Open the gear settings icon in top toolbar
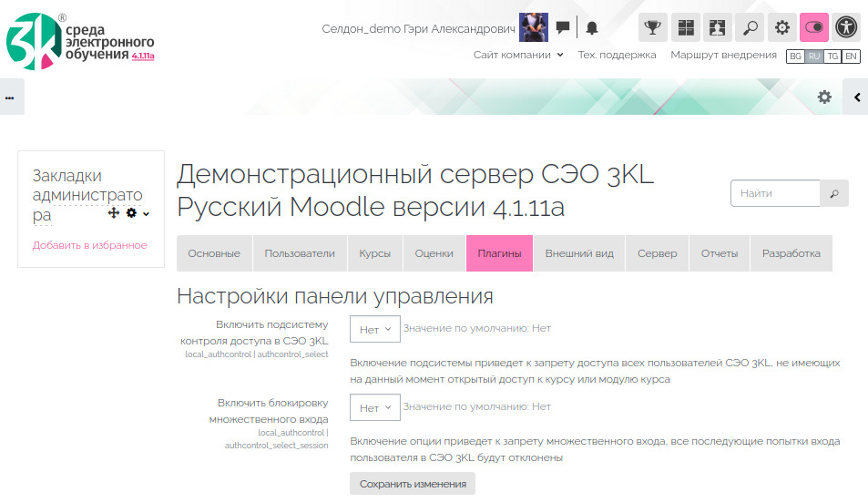 coord(782,27)
